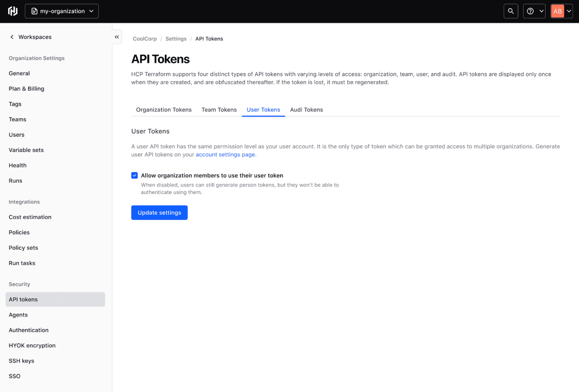Switch to the Team Tokens tab

[219, 110]
